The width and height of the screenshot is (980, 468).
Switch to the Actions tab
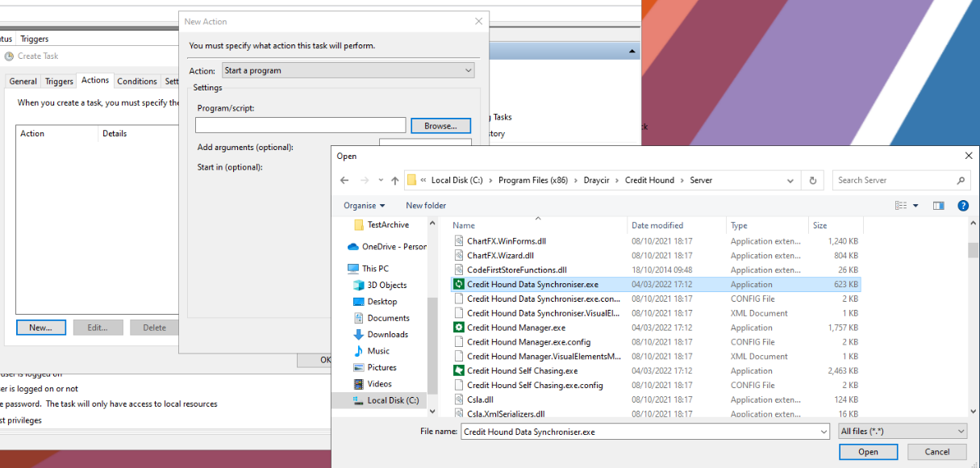[95, 81]
